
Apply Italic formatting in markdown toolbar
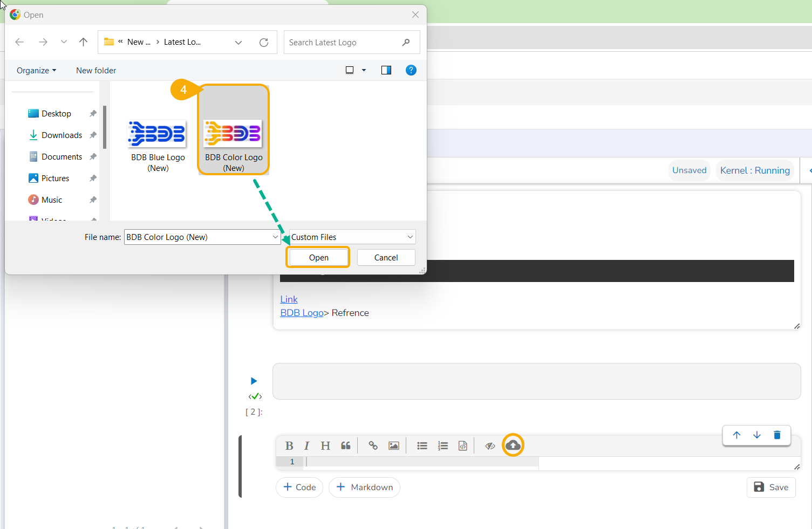click(x=306, y=445)
